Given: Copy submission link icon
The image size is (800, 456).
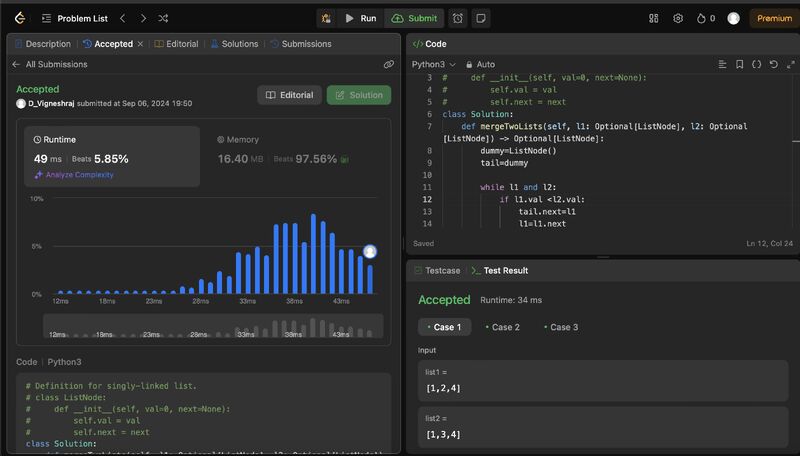Looking at the screenshot, I should coord(388,64).
